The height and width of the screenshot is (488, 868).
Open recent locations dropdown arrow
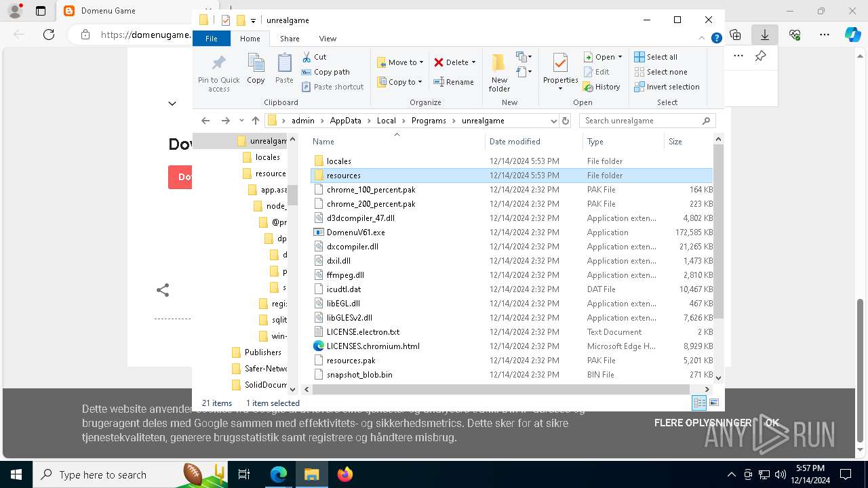[241, 121]
